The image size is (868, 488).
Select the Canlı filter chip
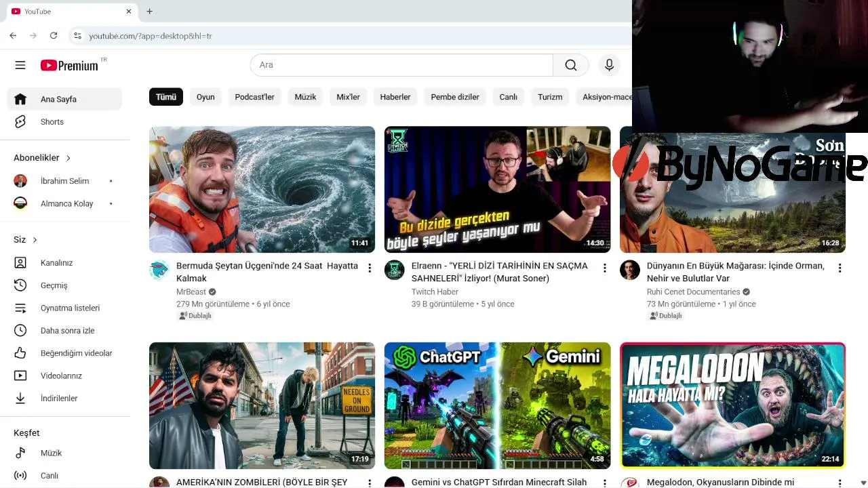509,97
